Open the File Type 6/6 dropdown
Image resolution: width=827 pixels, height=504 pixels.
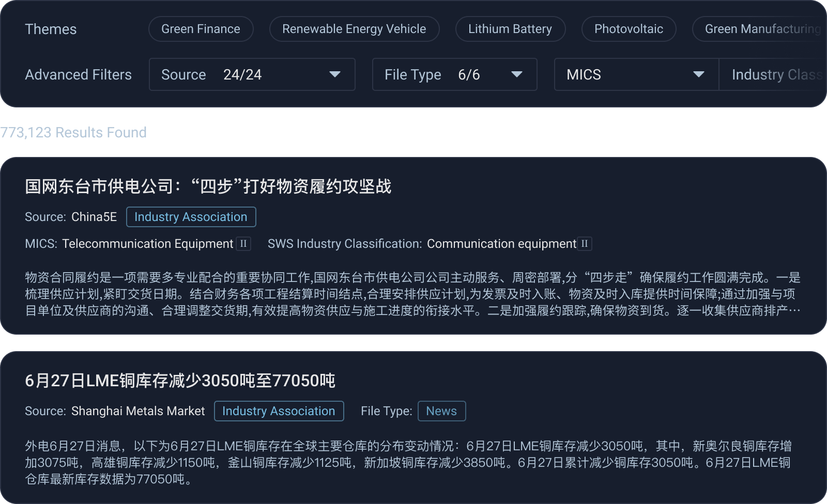coord(455,74)
